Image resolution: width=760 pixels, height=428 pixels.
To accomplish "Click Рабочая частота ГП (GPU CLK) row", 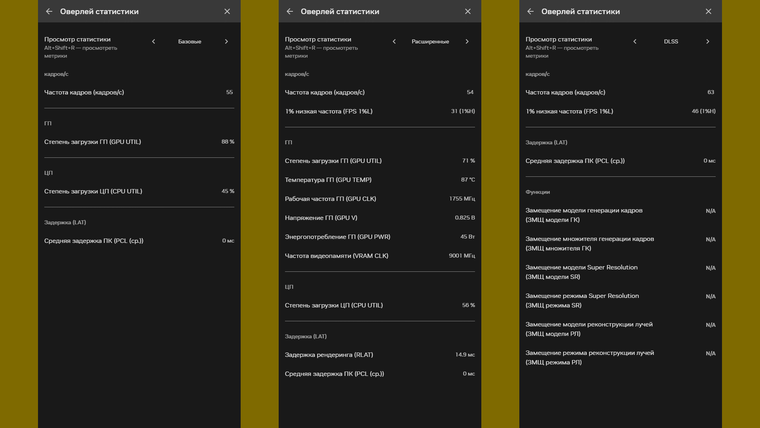I will 380,199.
